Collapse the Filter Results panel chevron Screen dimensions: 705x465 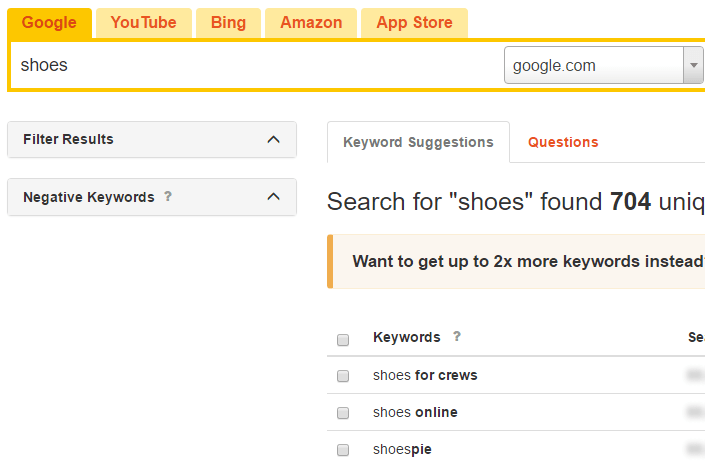(x=273, y=139)
